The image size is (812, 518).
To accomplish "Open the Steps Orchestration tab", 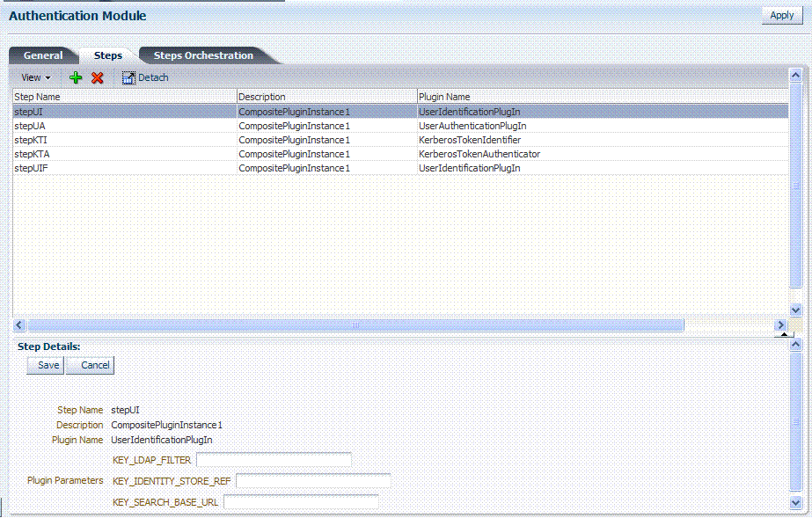I will (x=203, y=55).
